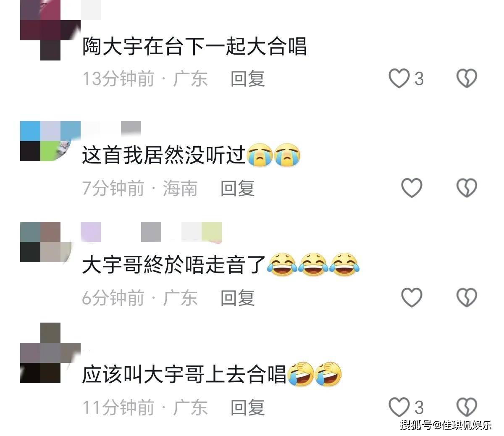Viewport: 504px width, 436px height.
Task: Like the 这首我居然没听过 comment
Action: click(412, 188)
